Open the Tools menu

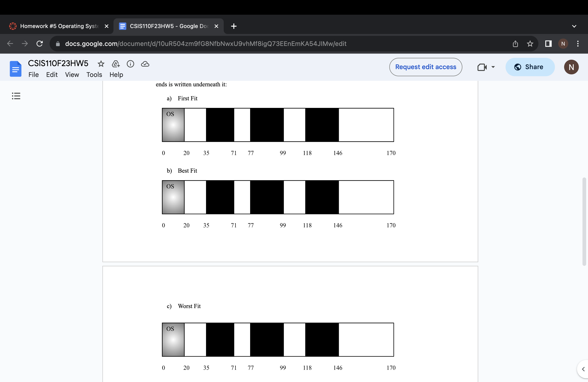[x=94, y=75]
